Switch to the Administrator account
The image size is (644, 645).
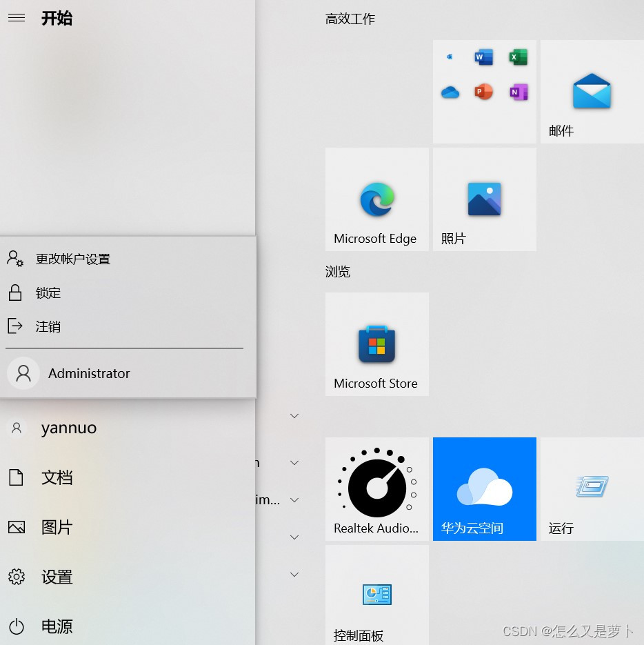click(x=128, y=373)
